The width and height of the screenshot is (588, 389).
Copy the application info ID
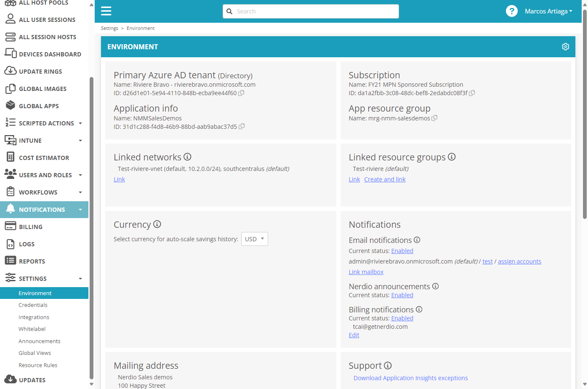pyautogui.click(x=242, y=126)
